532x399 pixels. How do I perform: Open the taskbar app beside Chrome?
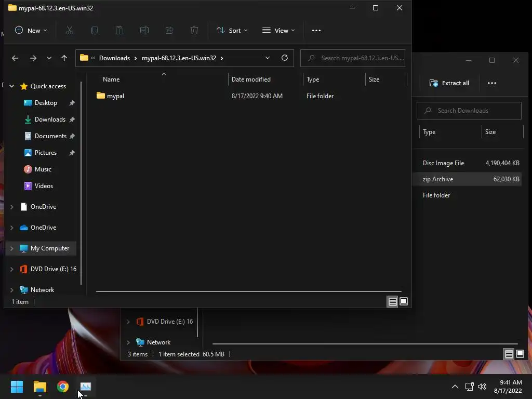pyautogui.click(x=86, y=387)
